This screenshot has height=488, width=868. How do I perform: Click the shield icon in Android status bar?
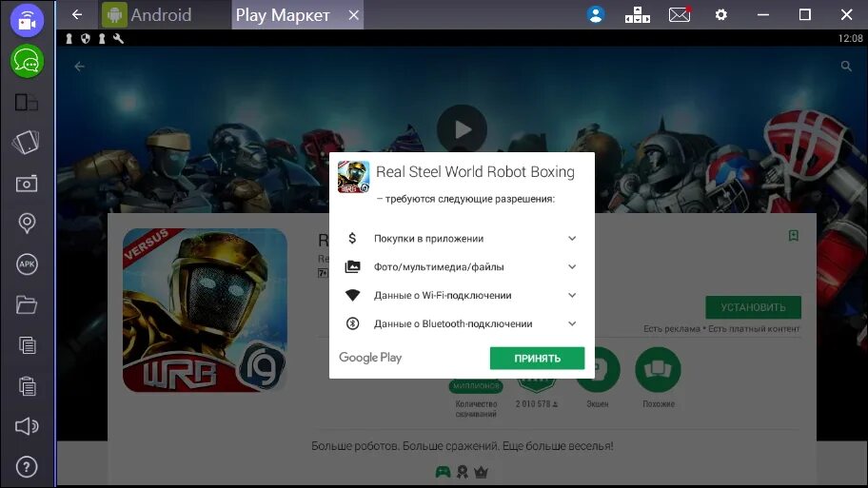pyautogui.click(x=86, y=38)
